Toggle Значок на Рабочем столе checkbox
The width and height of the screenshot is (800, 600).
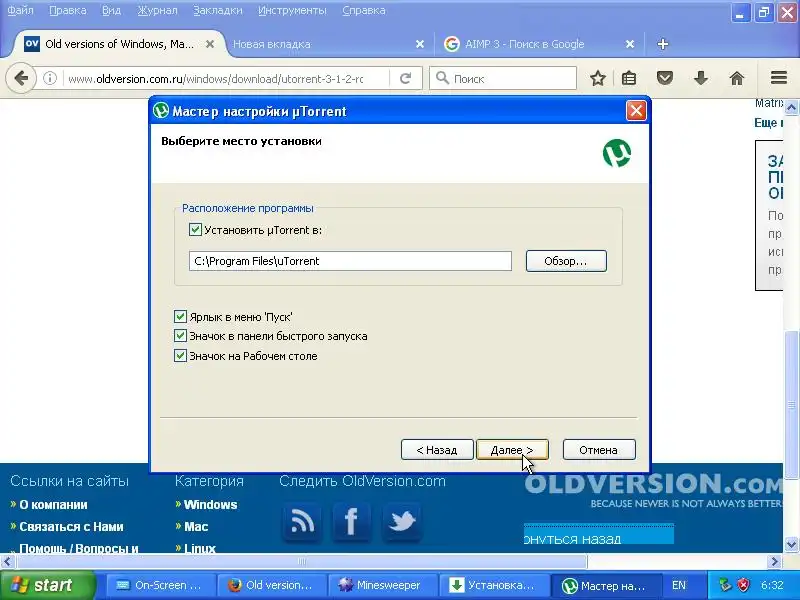click(180, 356)
